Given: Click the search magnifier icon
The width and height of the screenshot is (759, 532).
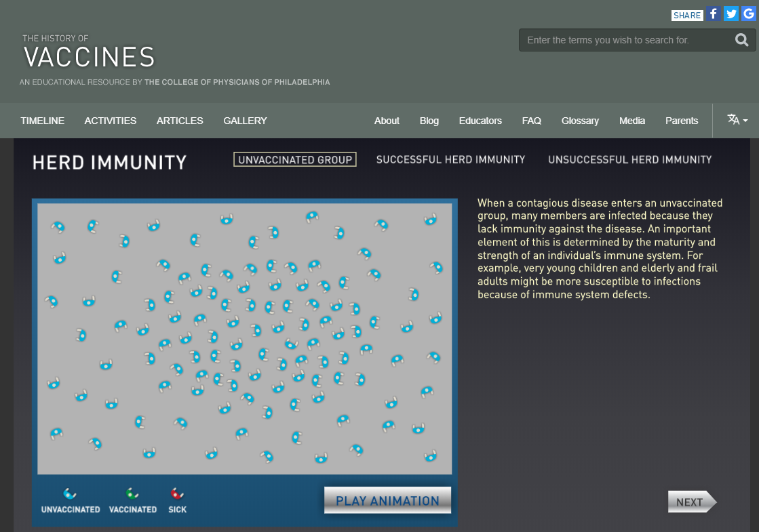Looking at the screenshot, I should click(x=741, y=40).
